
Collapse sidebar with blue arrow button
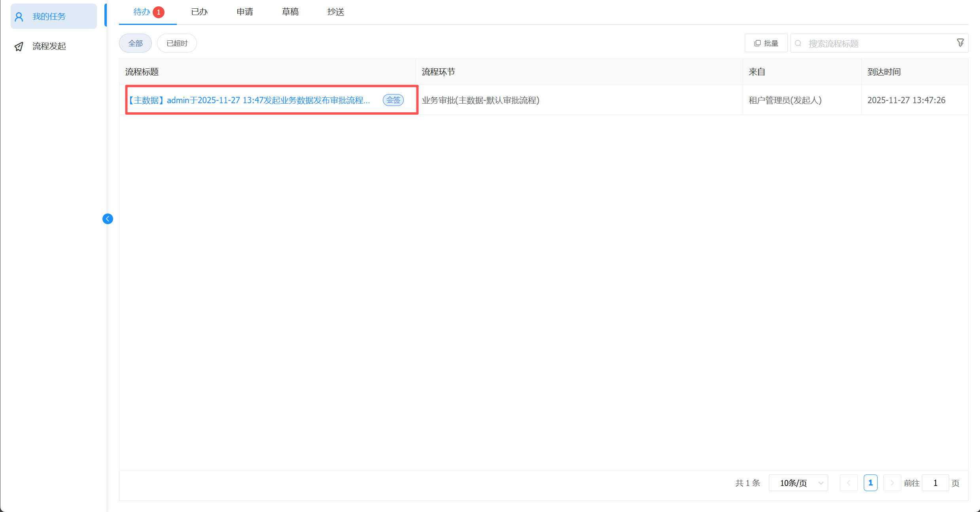108,219
